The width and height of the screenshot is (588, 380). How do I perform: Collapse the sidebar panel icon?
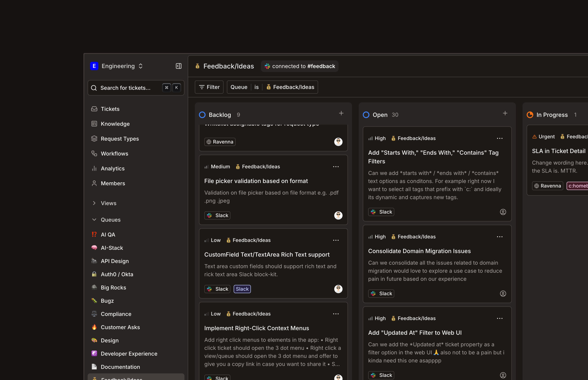coord(178,66)
